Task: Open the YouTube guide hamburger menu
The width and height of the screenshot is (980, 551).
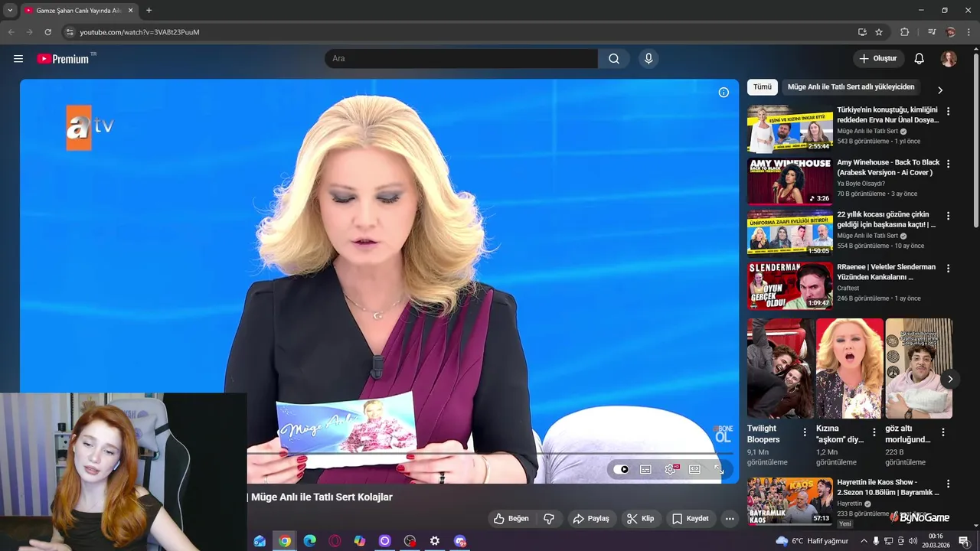Action: (18, 59)
